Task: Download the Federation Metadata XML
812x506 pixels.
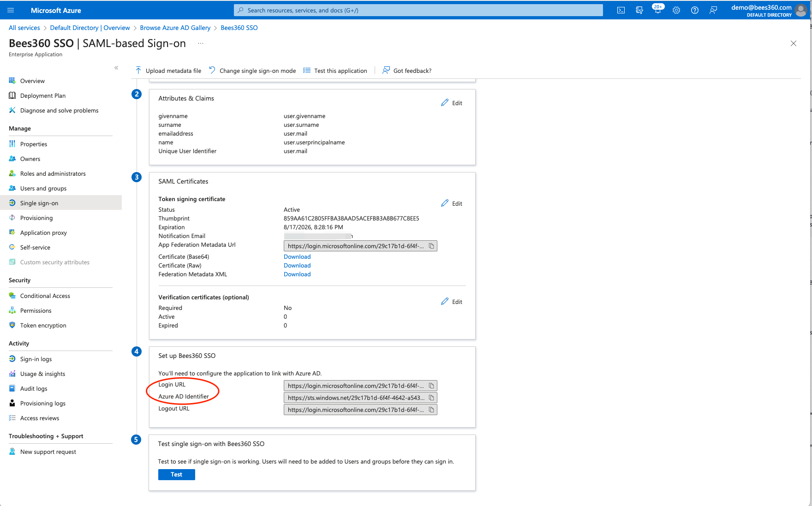Action: 297,274
